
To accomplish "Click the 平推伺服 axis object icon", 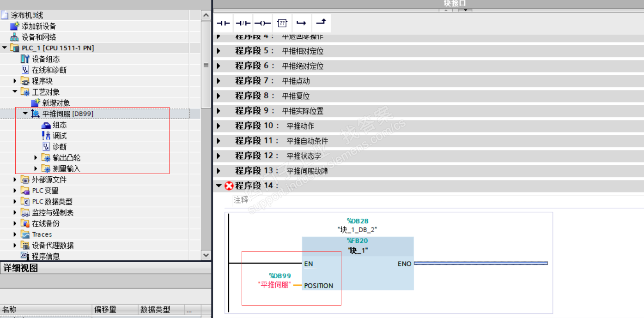I will (x=36, y=114).
